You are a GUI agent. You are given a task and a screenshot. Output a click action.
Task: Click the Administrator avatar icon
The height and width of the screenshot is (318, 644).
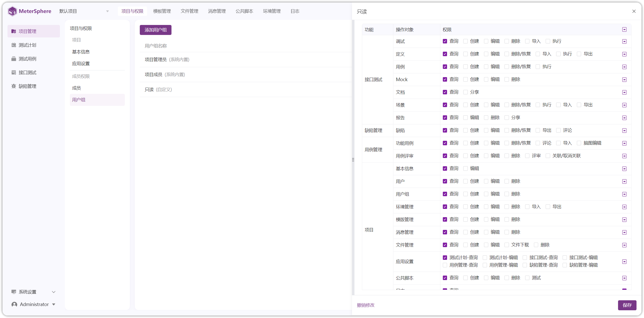pos(14,304)
